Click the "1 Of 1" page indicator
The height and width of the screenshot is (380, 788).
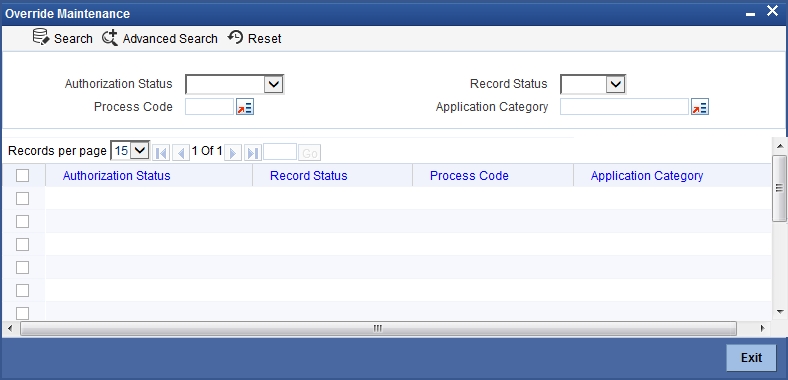pyautogui.click(x=207, y=151)
